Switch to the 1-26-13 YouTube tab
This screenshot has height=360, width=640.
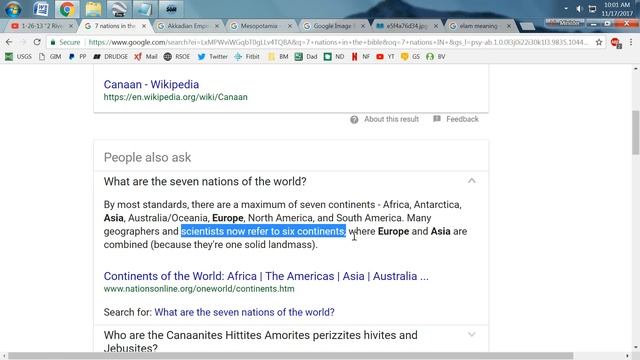pyautogui.click(x=42, y=26)
